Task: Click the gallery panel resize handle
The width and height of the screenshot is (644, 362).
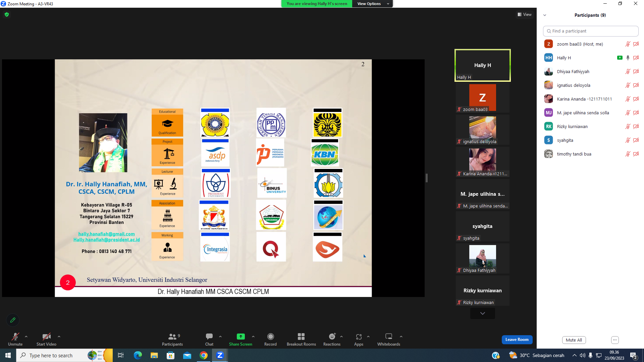Action: (427, 178)
